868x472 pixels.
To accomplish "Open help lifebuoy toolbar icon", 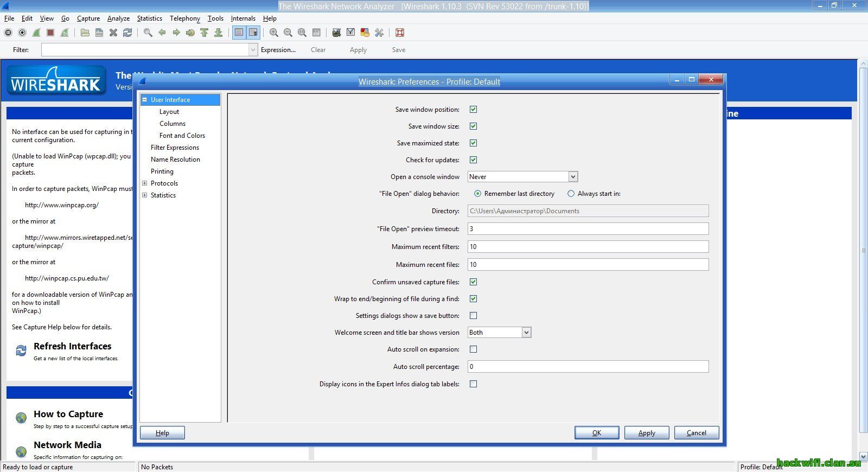I will tap(400, 33).
